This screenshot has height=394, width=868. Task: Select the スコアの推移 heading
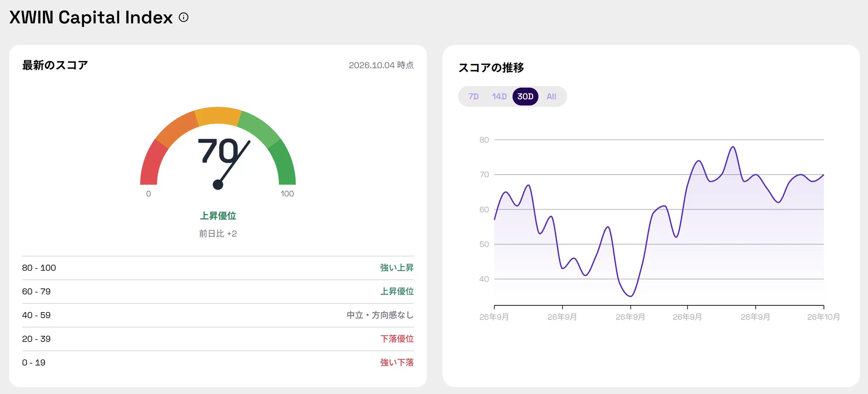point(491,68)
